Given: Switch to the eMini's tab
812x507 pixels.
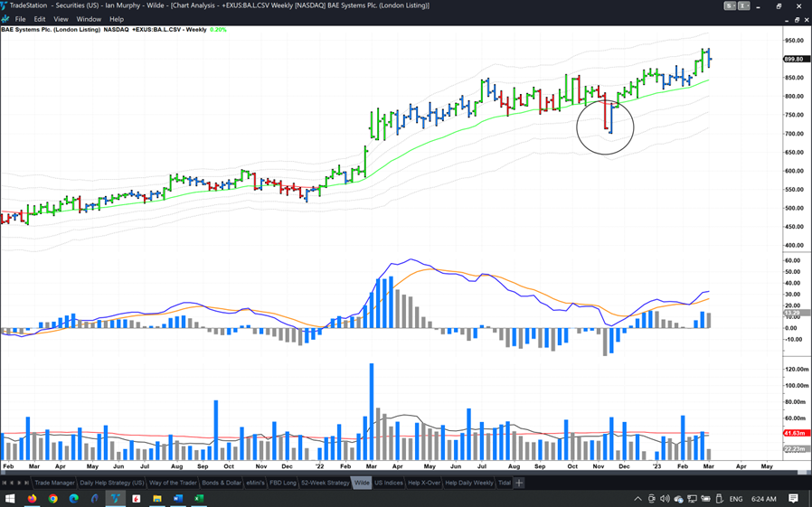Looking at the screenshot, I should (255, 483).
